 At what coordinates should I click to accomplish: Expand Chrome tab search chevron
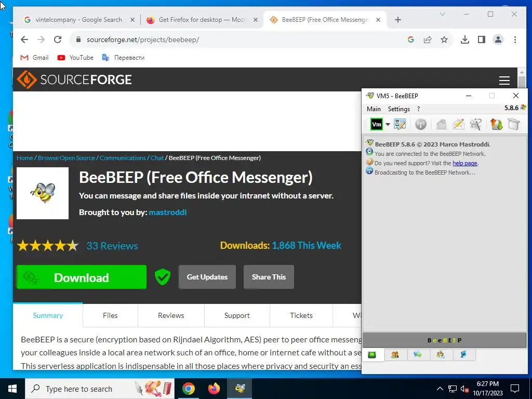(x=443, y=14)
